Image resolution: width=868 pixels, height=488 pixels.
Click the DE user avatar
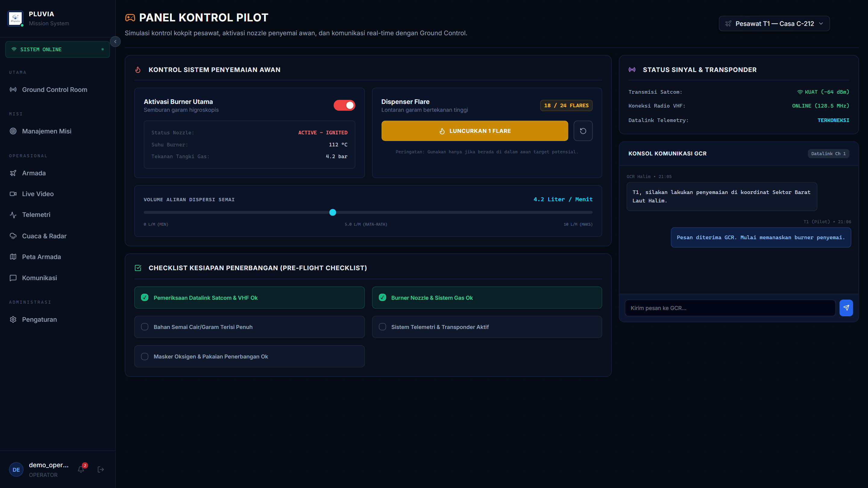pyautogui.click(x=16, y=470)
